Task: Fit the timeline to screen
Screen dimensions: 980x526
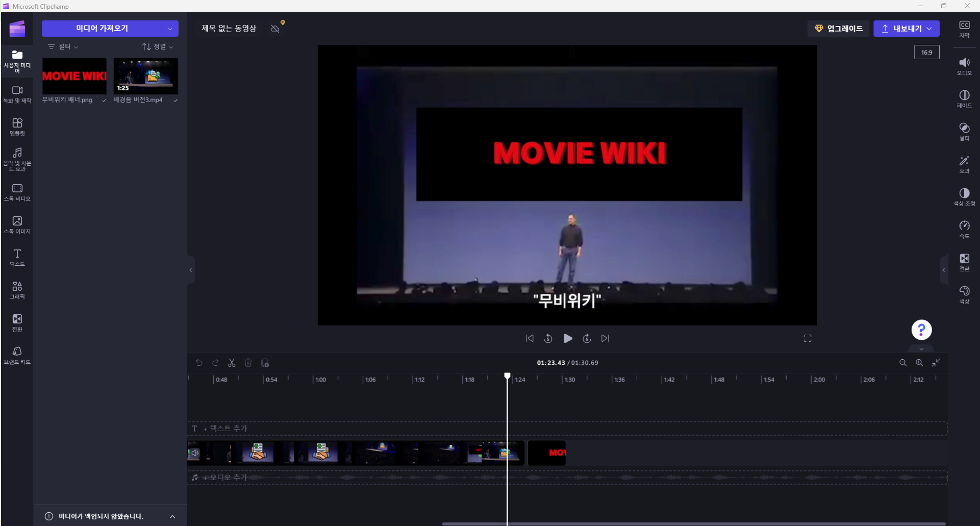Action: click(936, 363)
